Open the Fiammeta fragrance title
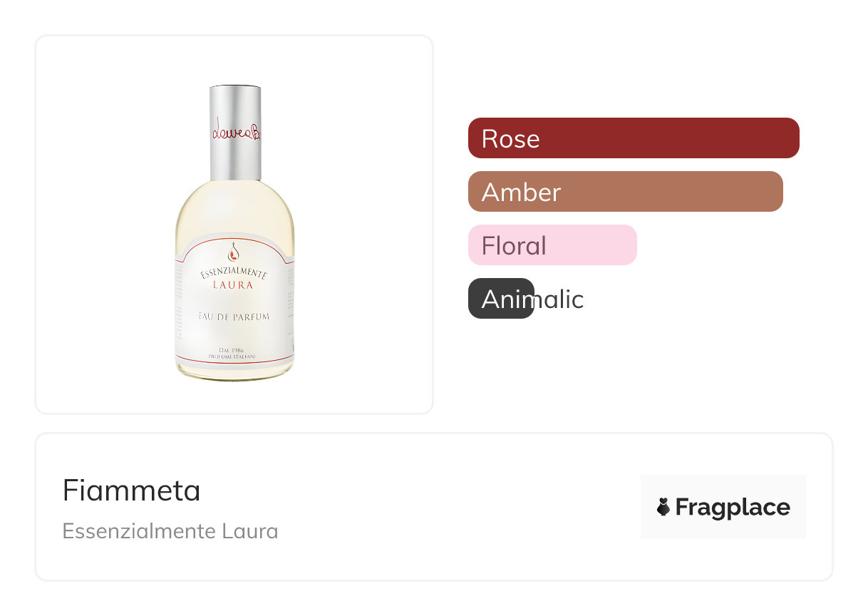 (x=131, y=491)
